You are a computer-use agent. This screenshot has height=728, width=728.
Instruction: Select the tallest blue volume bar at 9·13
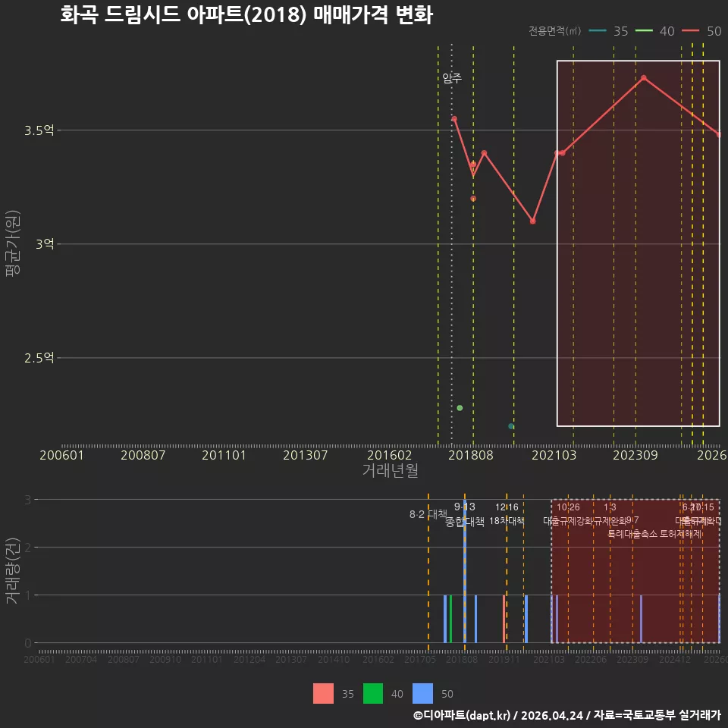click(x=465, y=572)
